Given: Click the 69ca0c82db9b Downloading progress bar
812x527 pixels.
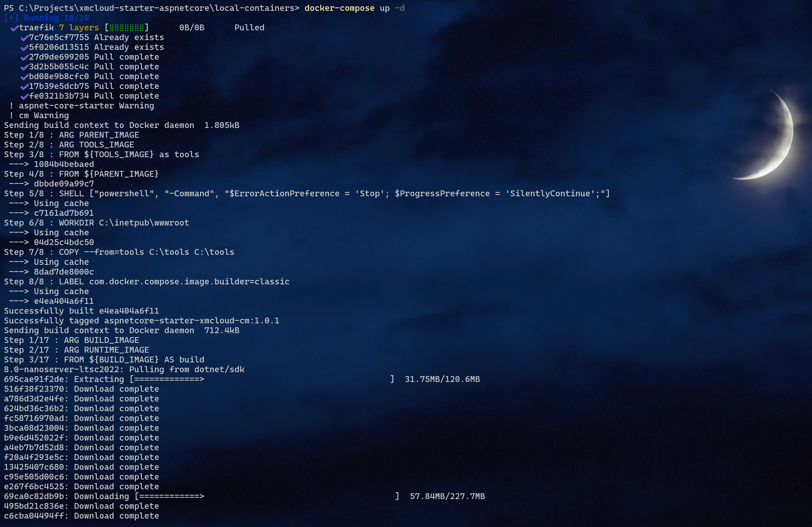Looking at the screenshot, I should click(x=267, y=496).
